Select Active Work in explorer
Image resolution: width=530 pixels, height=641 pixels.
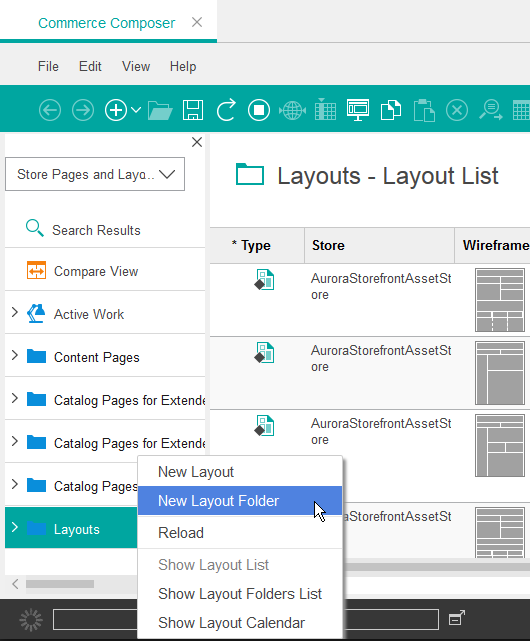coord(89,314)
